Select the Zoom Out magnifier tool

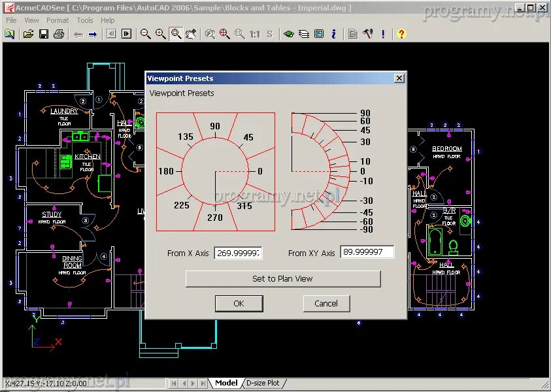146,34
